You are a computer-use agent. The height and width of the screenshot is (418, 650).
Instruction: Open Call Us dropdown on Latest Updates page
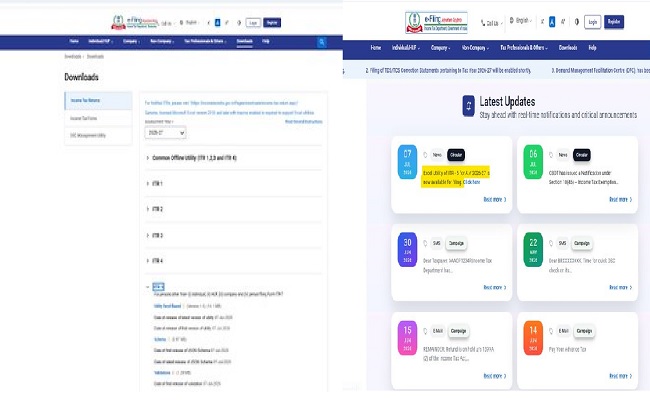[492, 24]
